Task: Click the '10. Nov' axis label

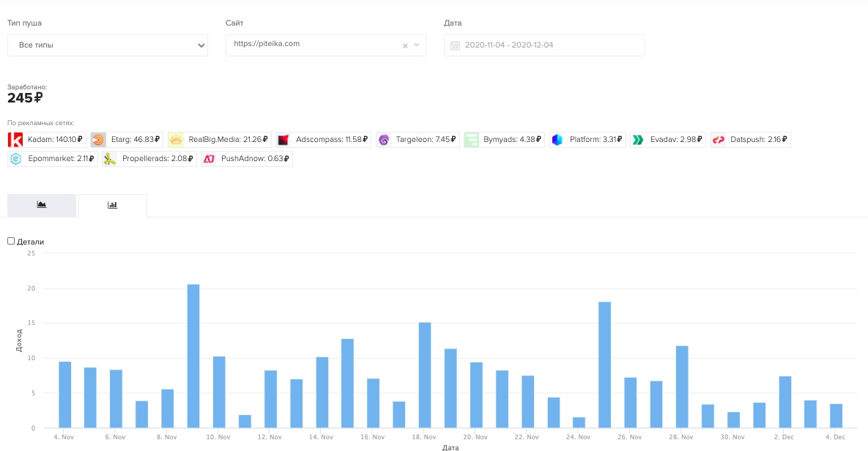Action: 218,437
